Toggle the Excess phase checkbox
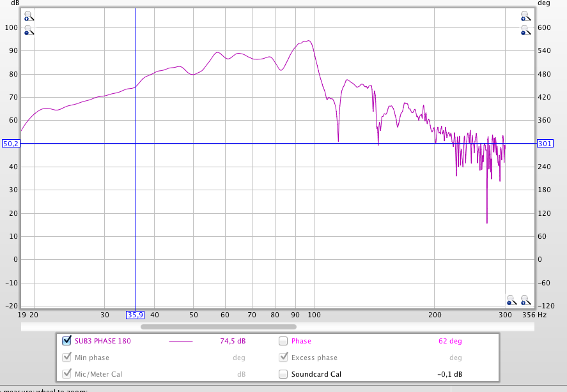 pyautogui.click(x=283, y=358)
